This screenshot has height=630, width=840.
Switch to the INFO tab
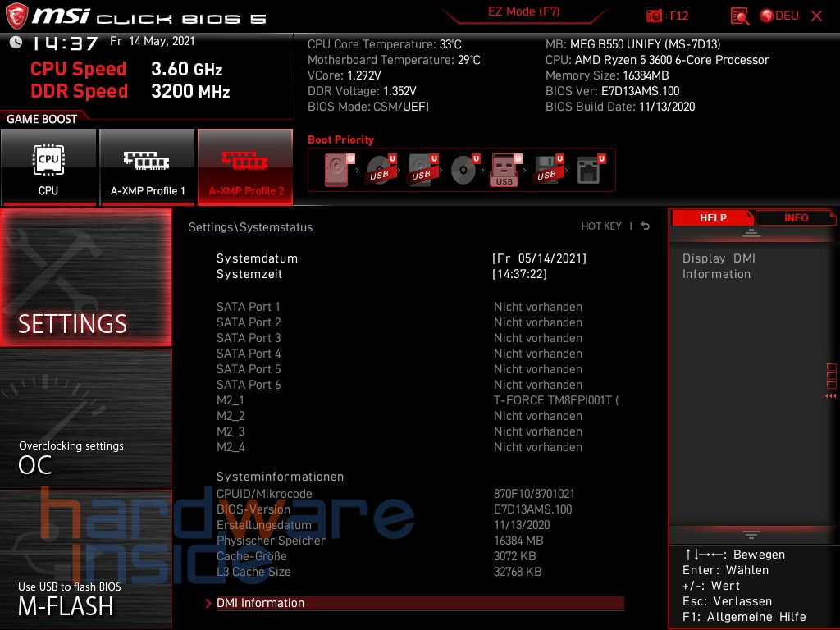[795, 217]
